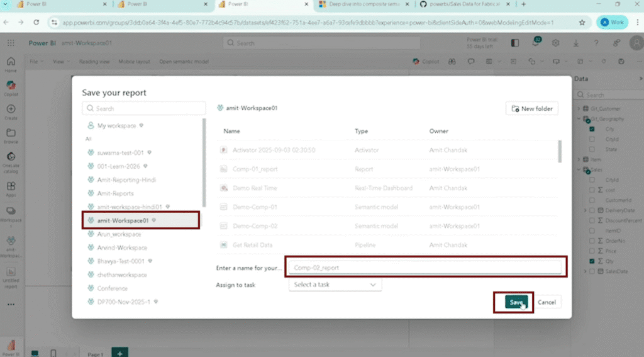Uncheck the Qty field checkbox

pyautogui.click(x=592, y=261)
